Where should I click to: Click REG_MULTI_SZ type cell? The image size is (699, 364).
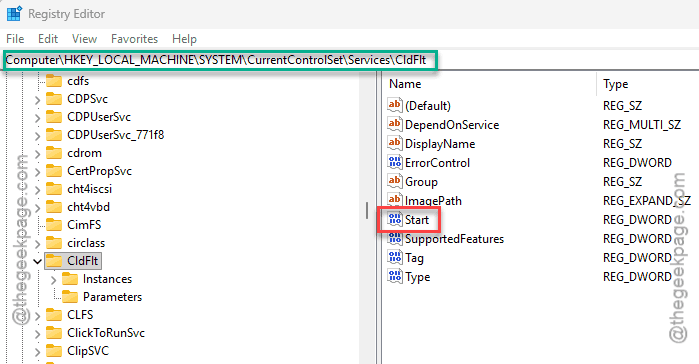point(642,125)
